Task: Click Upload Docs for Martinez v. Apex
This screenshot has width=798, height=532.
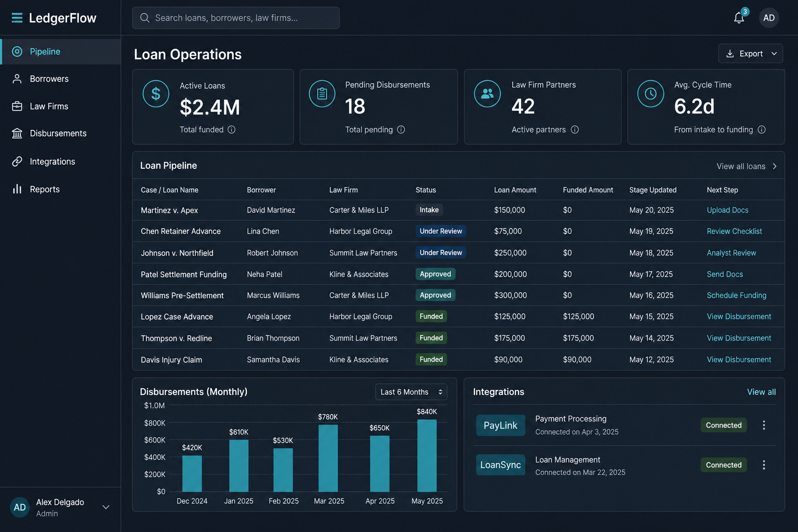Action: [x=727, y=210]
